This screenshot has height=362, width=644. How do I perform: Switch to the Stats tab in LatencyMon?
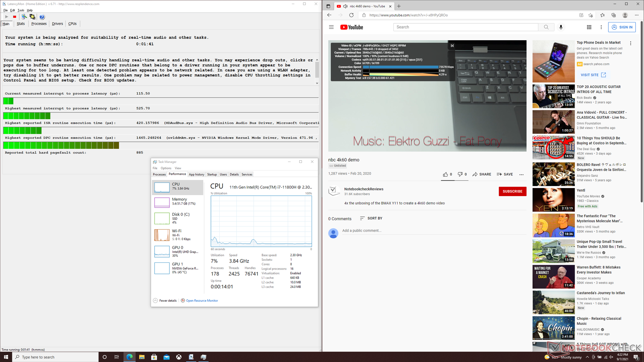pyautogui.click(x=20, y=24)
